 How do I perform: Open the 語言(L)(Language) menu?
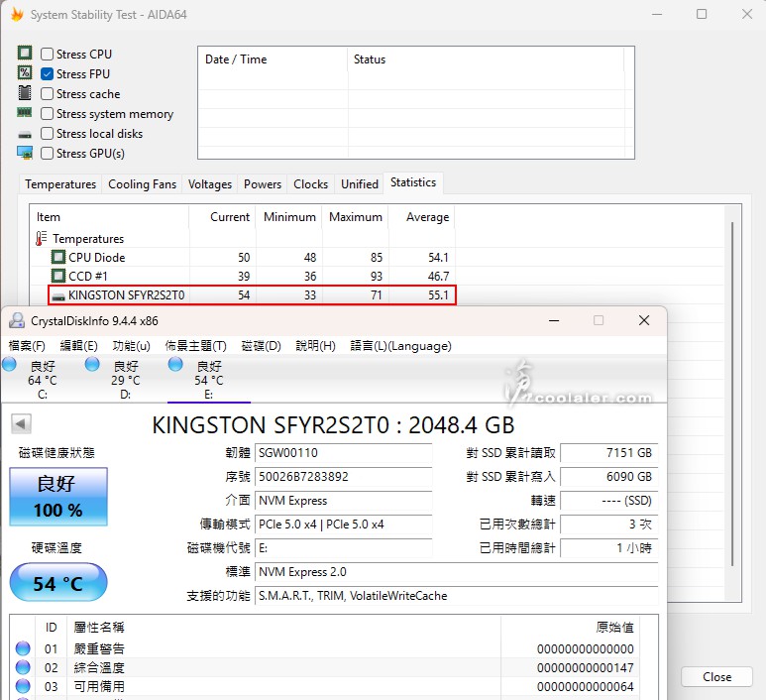pyautogui.click(x=400, y=346)
